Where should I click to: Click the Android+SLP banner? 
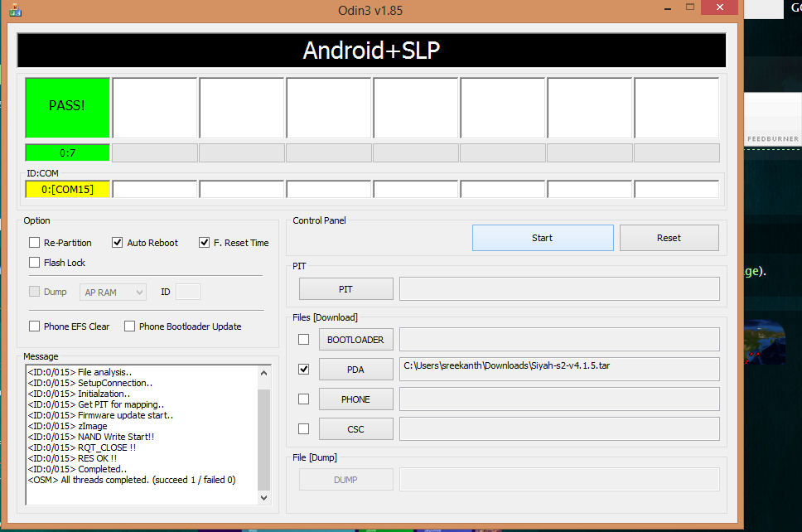click(x=371, y=50)
